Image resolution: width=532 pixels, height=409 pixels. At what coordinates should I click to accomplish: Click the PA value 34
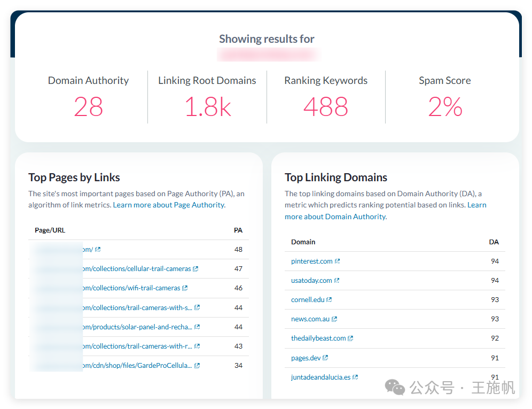tap(239, 366)
